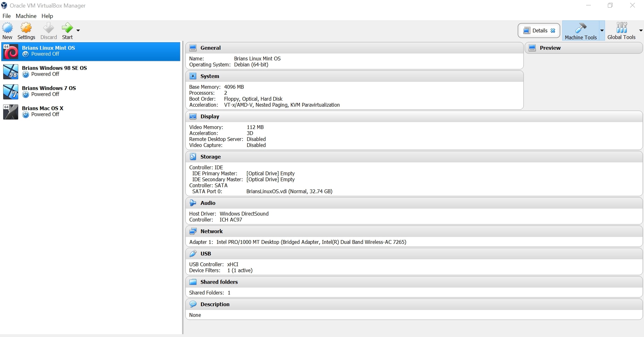
Task: Click the Display section icon
Action: (x=193, y=116)
